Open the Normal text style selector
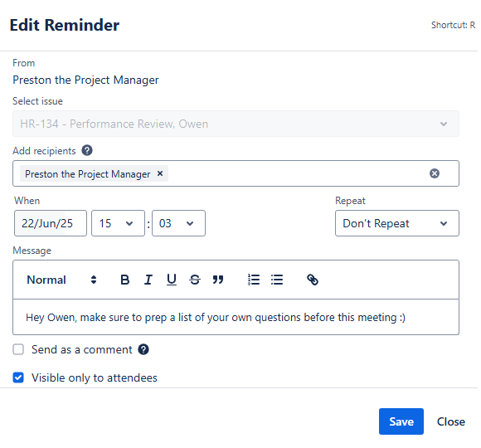This screenshot has height=448, width=481. coord(62,280)
